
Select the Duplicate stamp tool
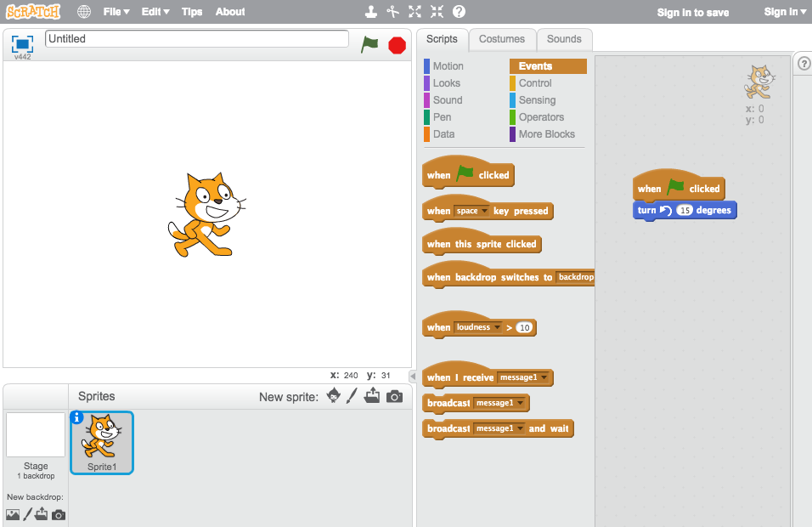click(x=371, y=11)
